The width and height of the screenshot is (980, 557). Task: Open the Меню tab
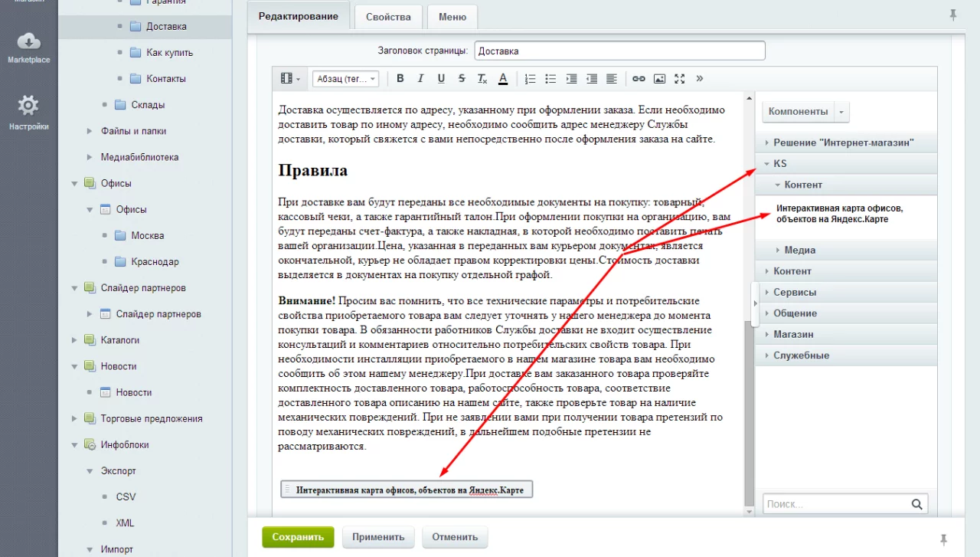452,17
